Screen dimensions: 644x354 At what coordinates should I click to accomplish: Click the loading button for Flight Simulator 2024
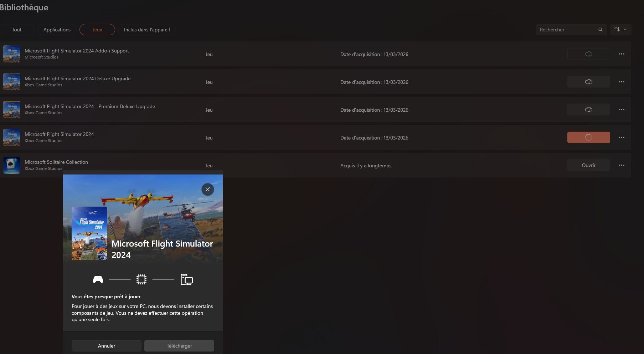(x=588, y=137)
